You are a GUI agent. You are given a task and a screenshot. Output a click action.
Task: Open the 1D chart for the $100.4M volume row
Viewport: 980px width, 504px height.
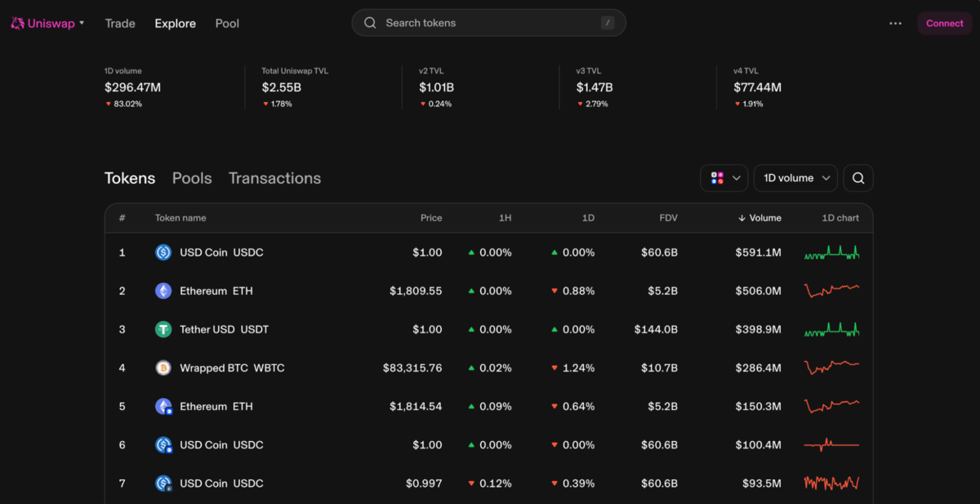[x=831, y=445]
